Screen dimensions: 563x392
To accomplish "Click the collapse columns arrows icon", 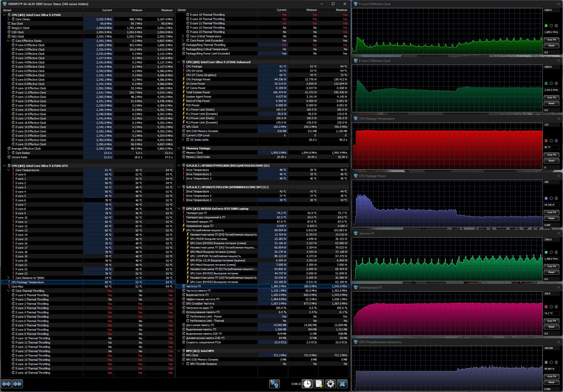I will coord(17,384).
